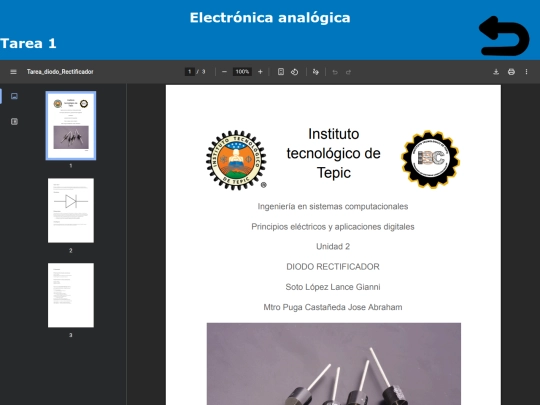Click the ISC gear logo
The width and height of the screenshot is (540, 405).
(430, 159)
